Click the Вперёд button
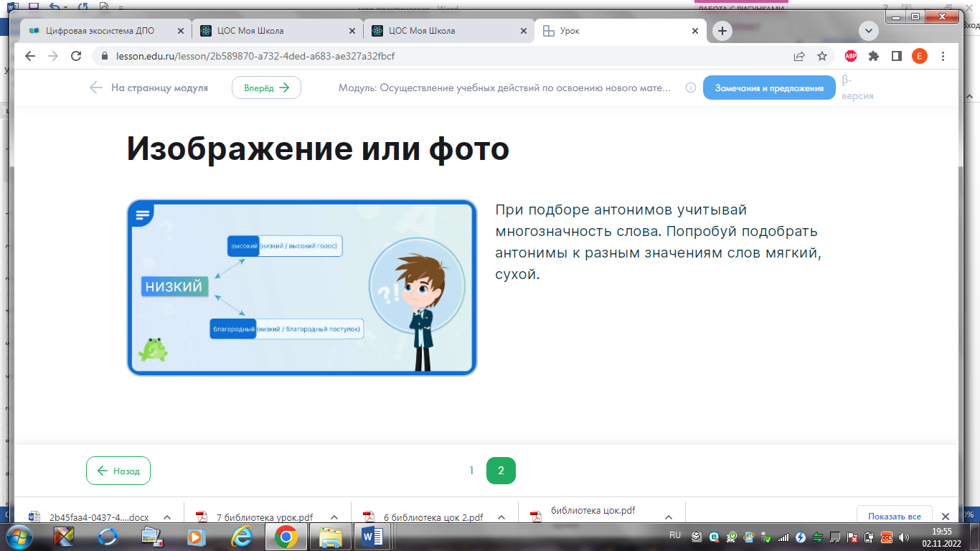Viewport: 980px width, 551px height. (x=266, y=88)
